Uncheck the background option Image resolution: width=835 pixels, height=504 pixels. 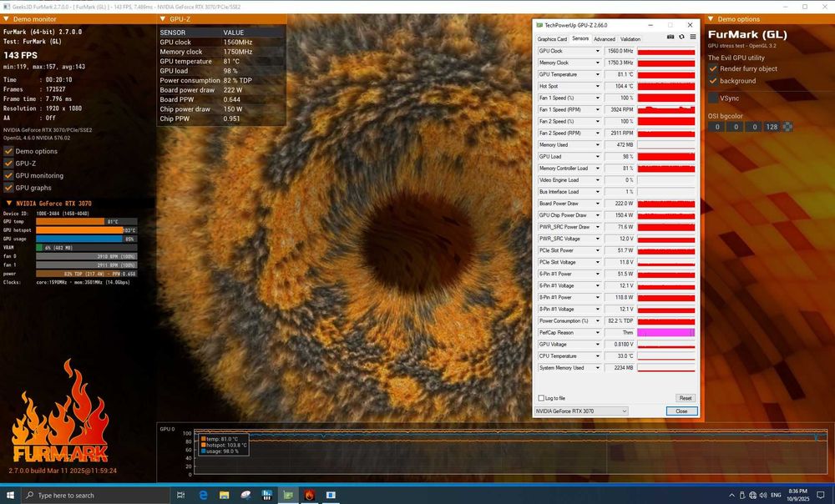point(713,81)
